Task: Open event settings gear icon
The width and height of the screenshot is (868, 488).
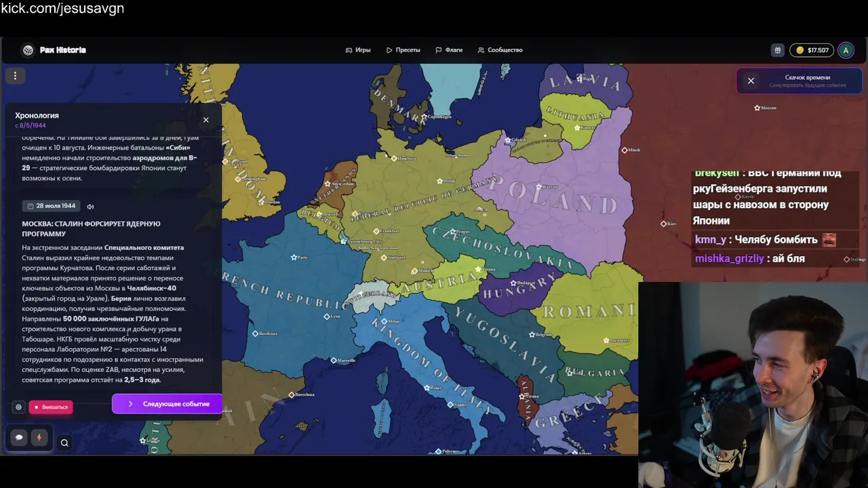Action: 18,407
